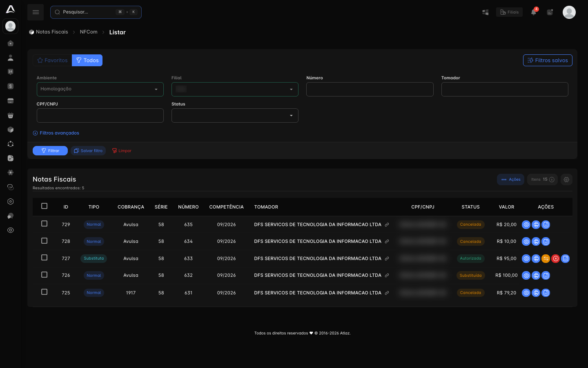
Task: Select the checkbox for note 729
Action: click(x=45, y=224)
